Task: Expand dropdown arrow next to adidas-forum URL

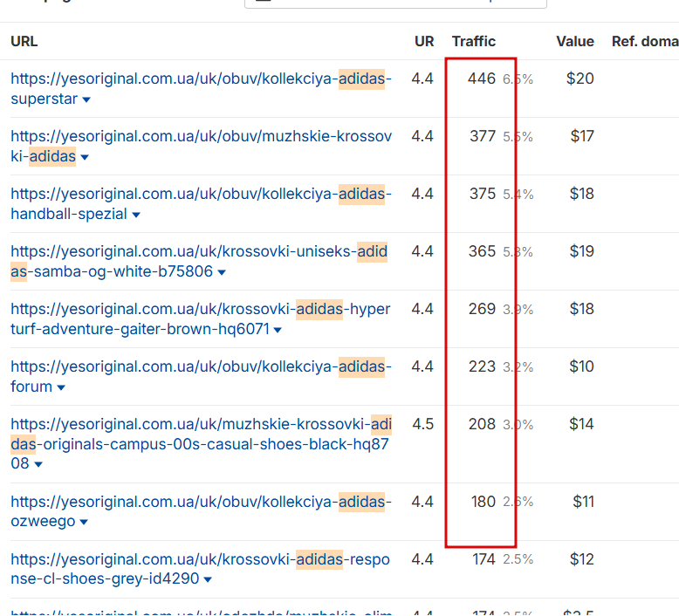Action: (61, 388)
